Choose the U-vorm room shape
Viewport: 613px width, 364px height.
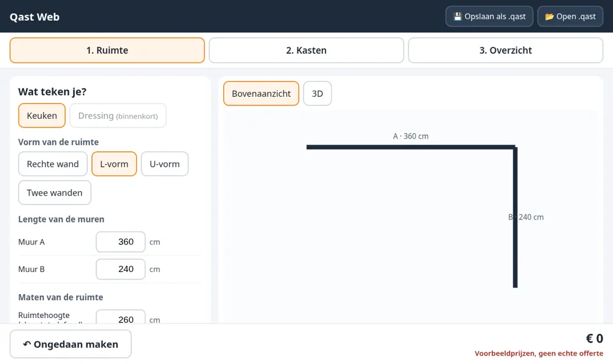pyautogui.click(x=164, y=164)
